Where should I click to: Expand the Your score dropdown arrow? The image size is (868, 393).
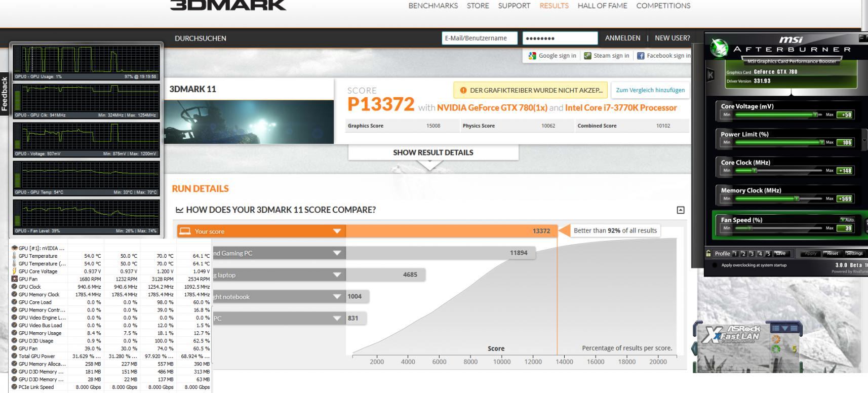pos(337,231)
